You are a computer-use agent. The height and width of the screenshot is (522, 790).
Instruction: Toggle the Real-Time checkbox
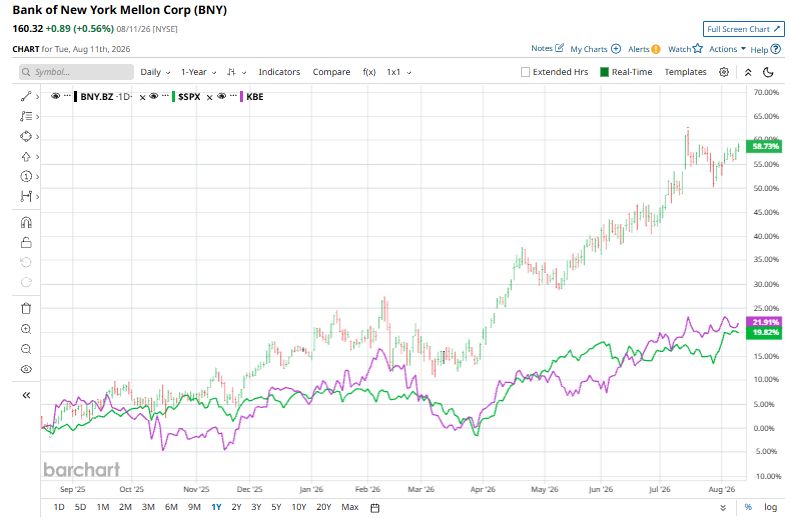(x=605, y=72)
